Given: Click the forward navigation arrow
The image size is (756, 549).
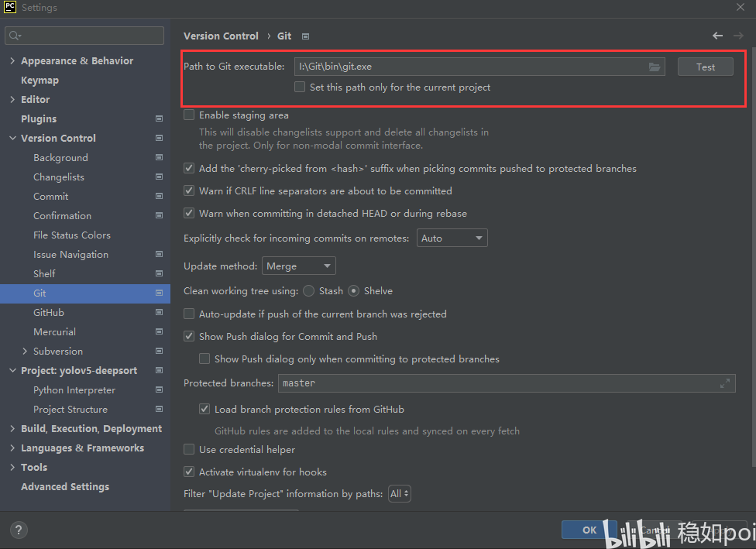Looking at the screenshot, I should coord(738,36).
